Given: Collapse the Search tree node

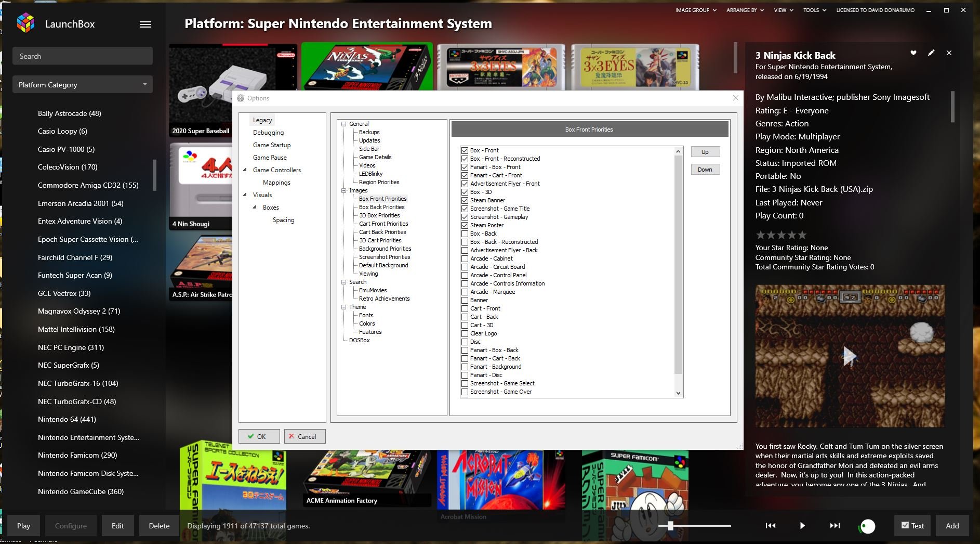Looking at the screenshot, I should [x=343, y=282].
